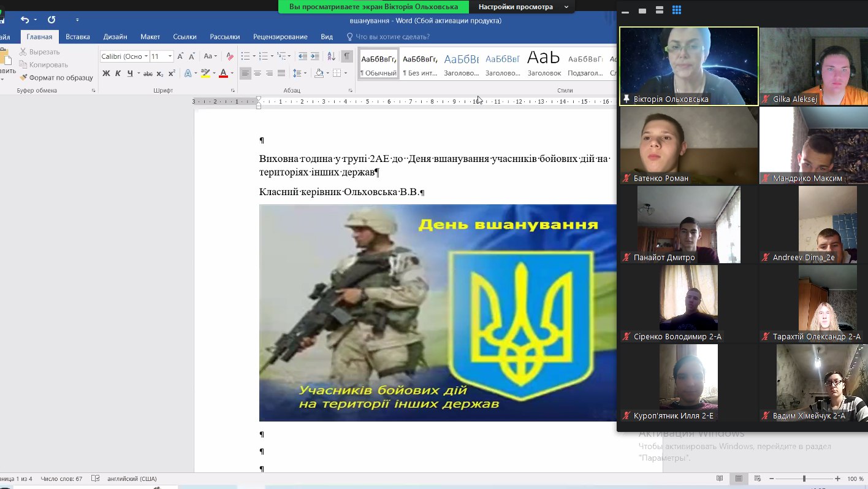Activate Формат по образцу format painter
868x489 pixels.
(x=56, y=78)
